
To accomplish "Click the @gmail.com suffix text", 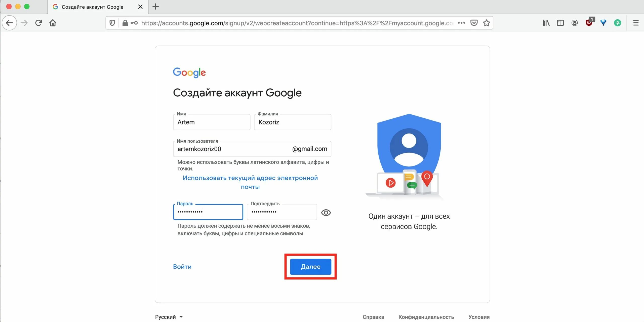I will coord(310,149).
